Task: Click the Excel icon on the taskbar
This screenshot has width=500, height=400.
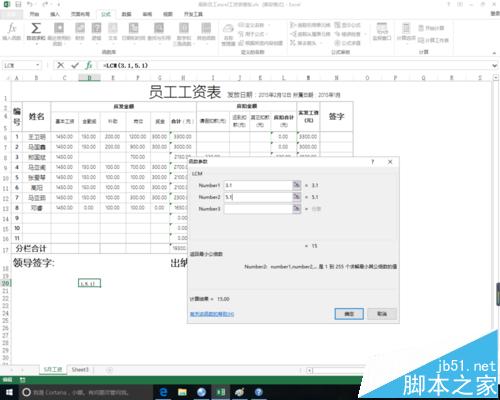Action: 220,392
